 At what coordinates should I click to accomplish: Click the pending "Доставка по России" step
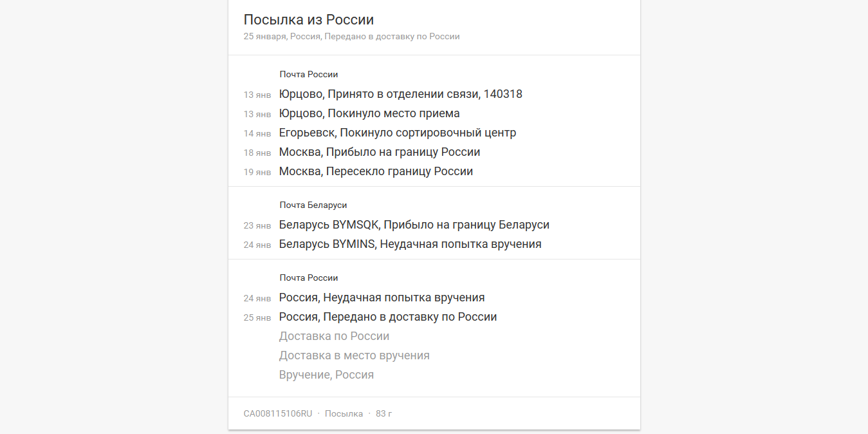point(334,336)
